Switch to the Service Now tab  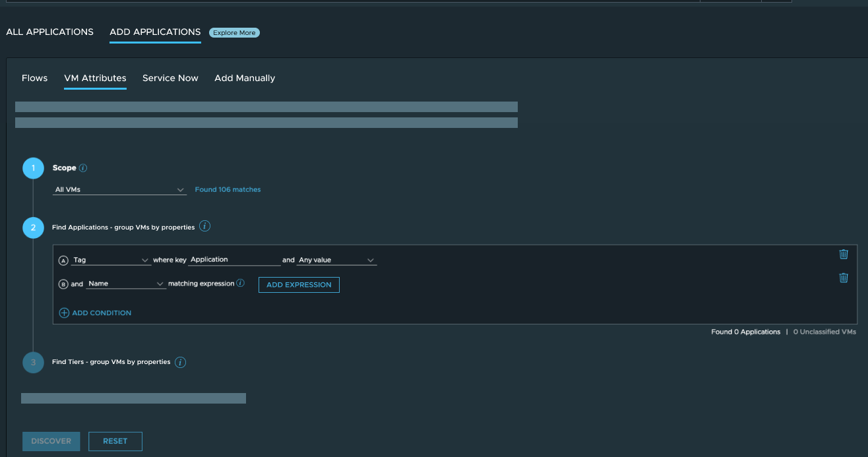(170, 78)
